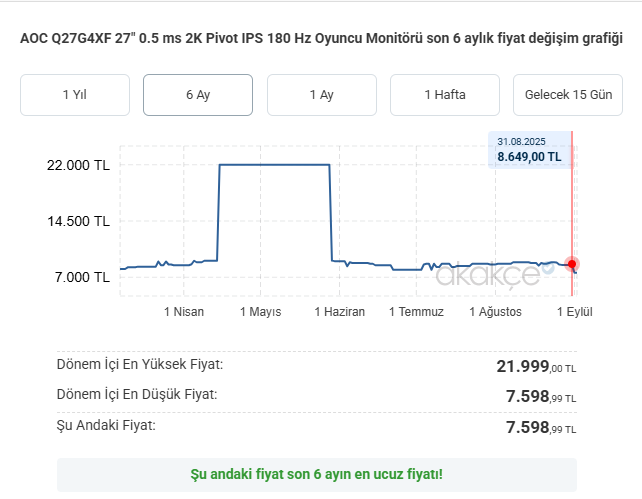Image resolution: width=642 pixels, height=499 pixels.
Task: Click the flat 22.000 TL price peak
Action: pos(274,165)
